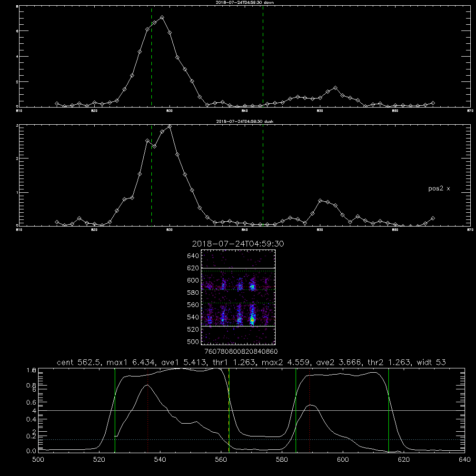Select the 'max2 4.559' value in stats line
The image size is (476, 476).
click(x=286, y=362)
